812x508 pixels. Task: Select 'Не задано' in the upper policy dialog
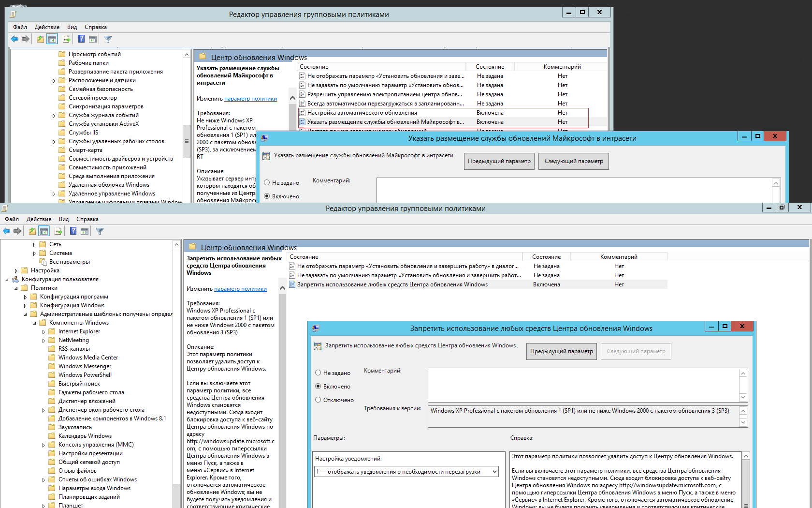point(267,183)
